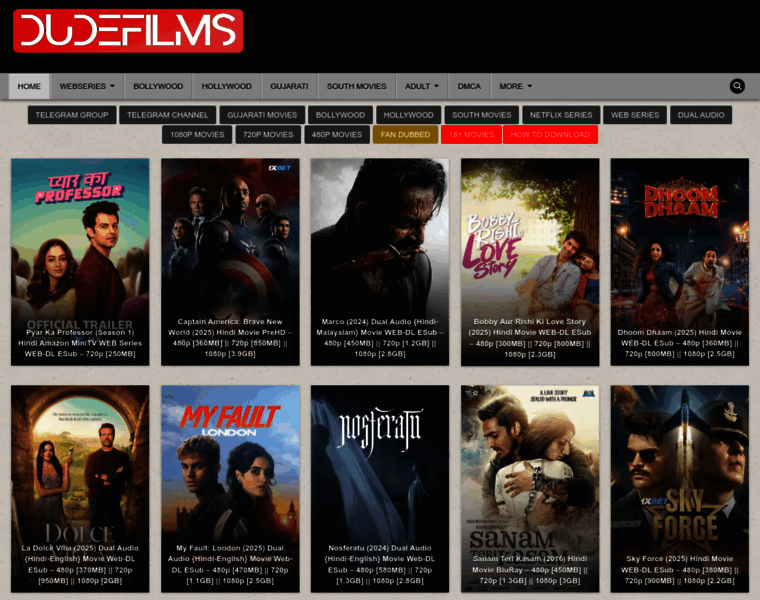Click the Telegram Group button
760x600 pixels.
point(72,115)
